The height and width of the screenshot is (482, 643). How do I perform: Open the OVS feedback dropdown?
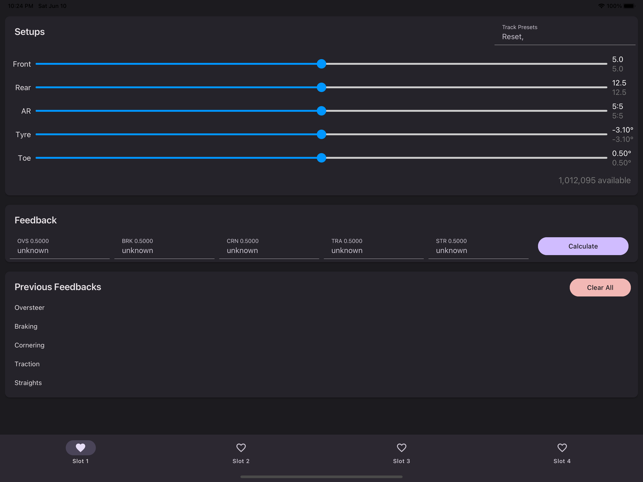tap(60, 247)
